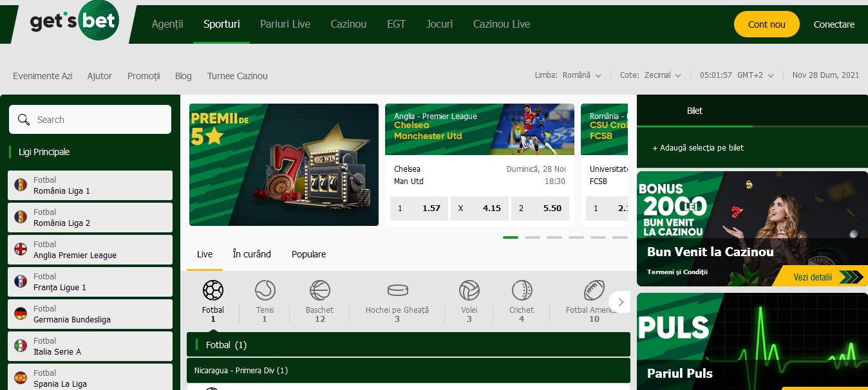Select the Volei sport icon
868x390 pixels.
(469, 291)
